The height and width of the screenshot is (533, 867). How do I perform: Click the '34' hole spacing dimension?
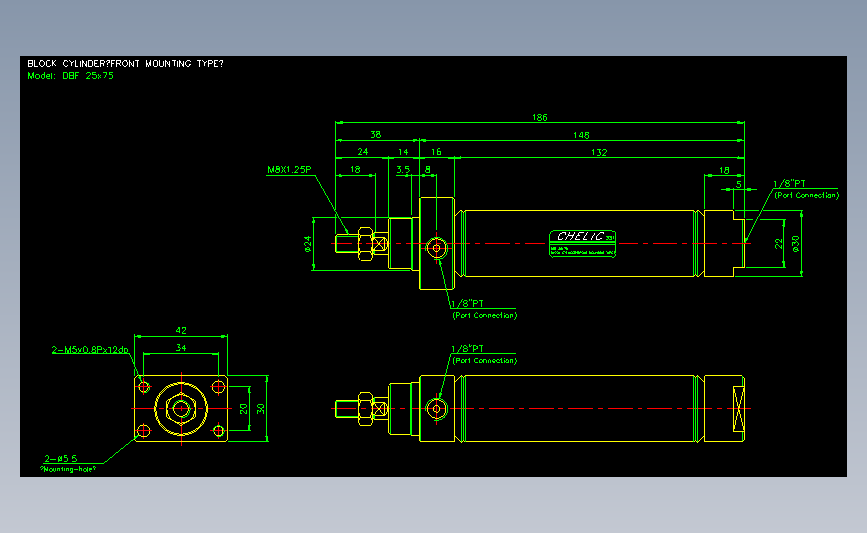tap(181, 348)
